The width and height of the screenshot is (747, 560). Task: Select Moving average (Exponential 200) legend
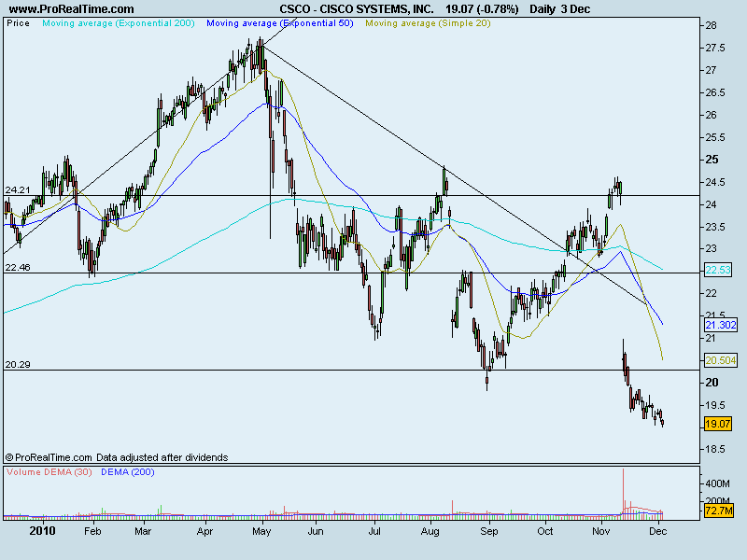coord(119,22)
